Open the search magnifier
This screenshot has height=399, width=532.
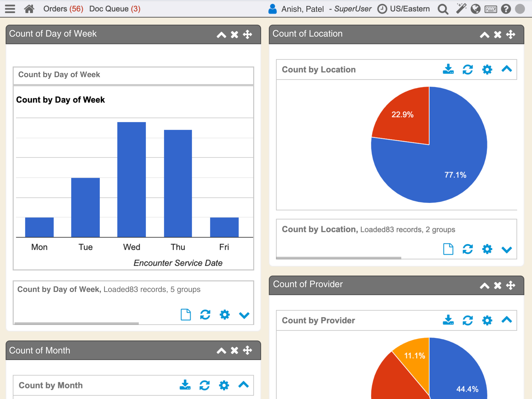pyautogui.click(x=443, y=9)
